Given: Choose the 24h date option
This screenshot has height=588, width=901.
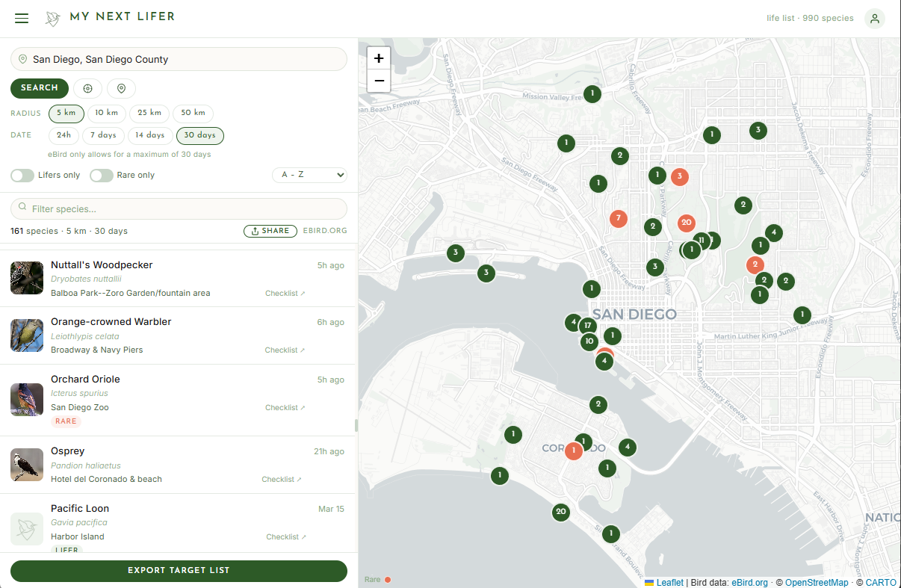Looking at the screenshot, I should point(64,135).
